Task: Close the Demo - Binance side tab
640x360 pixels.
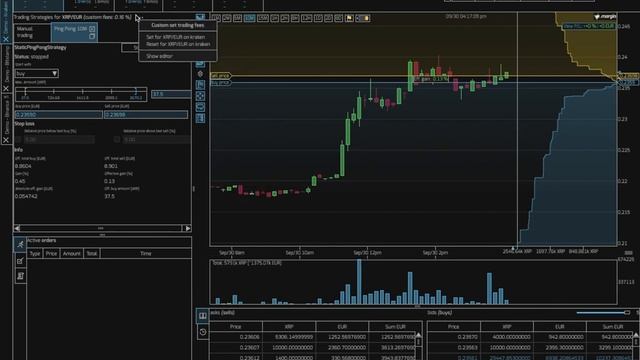Action: pos(6,140)
